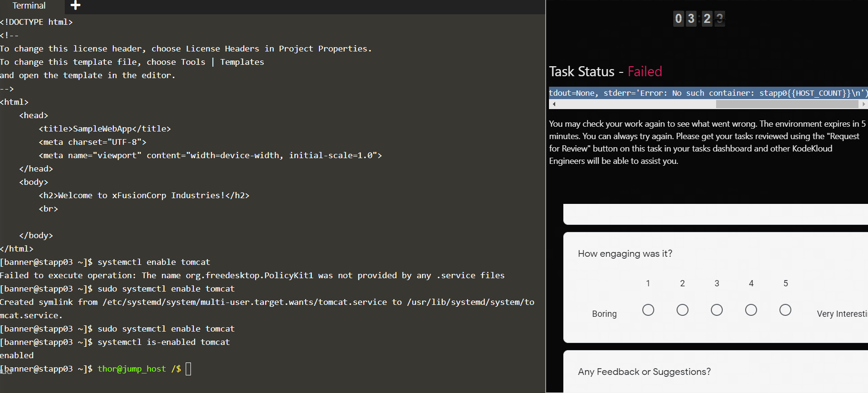Switch to the Terminal tab

[29, 6]
